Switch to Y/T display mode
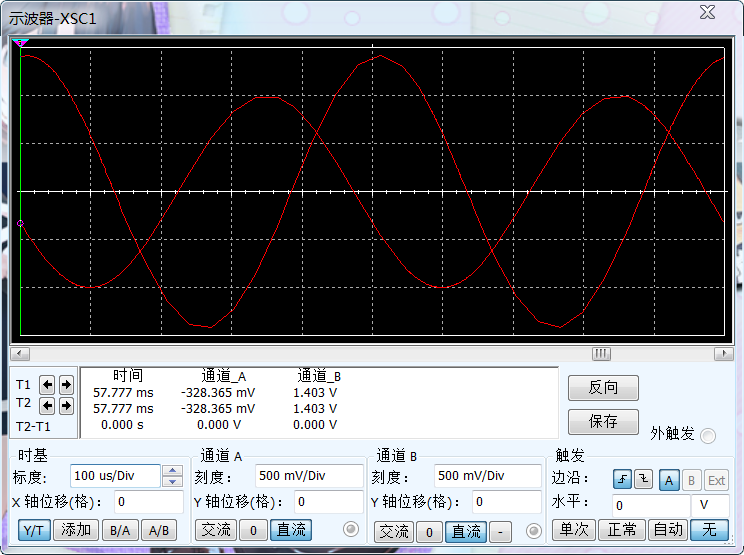The height and width of the screenshot is (555, 744). (x=33, y=530)
